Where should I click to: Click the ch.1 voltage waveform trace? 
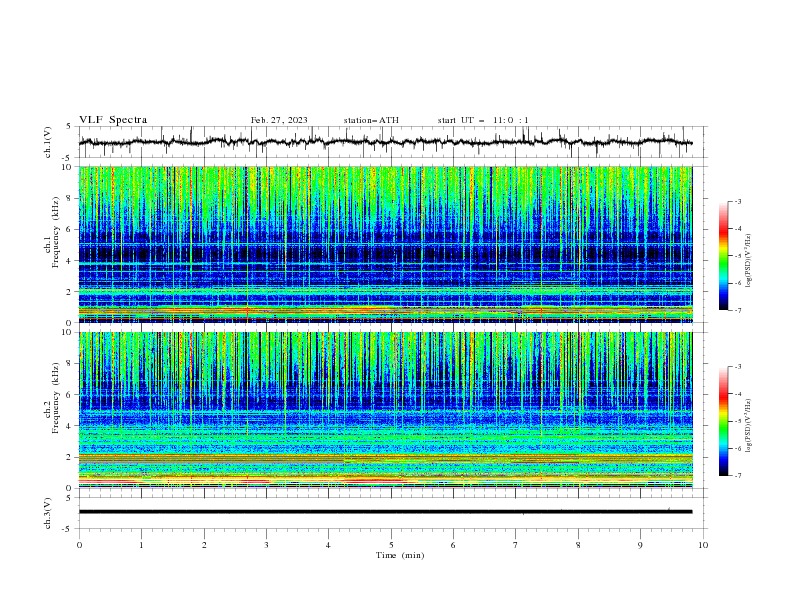[385, 142]
